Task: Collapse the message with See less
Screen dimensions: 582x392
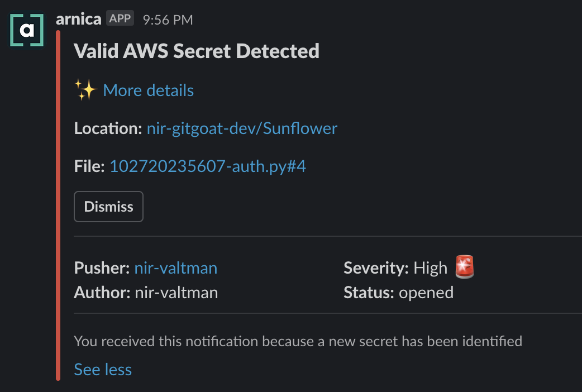Action: click(103, 369)
